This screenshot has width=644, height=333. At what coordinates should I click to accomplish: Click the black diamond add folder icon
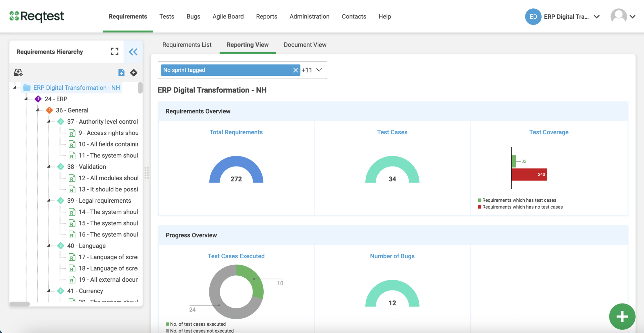coord(134,73)
